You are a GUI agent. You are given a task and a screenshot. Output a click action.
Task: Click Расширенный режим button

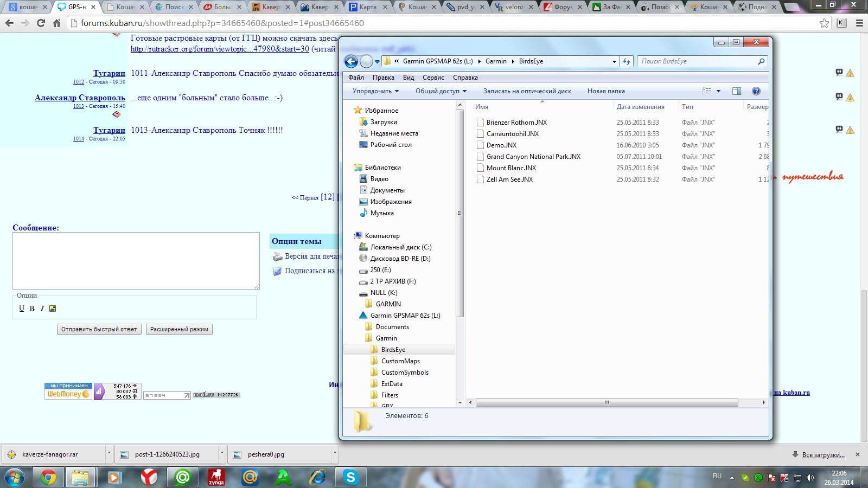click(179, 329)
